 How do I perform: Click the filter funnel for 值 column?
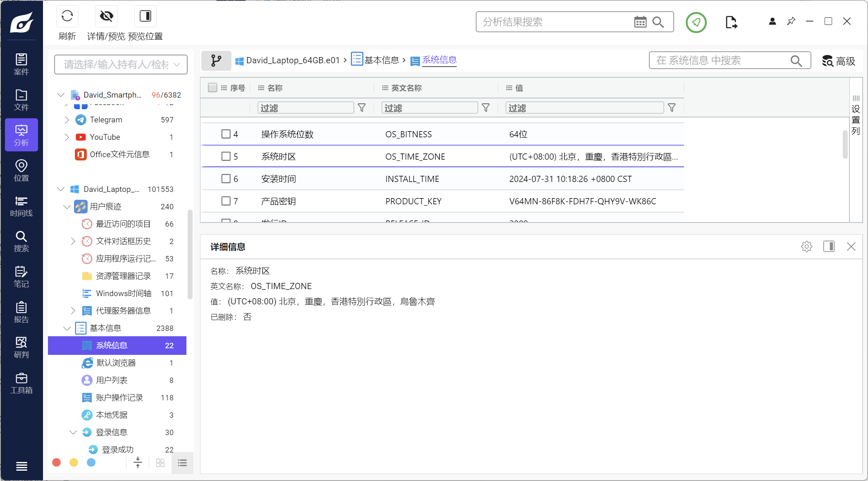point(672,108)
